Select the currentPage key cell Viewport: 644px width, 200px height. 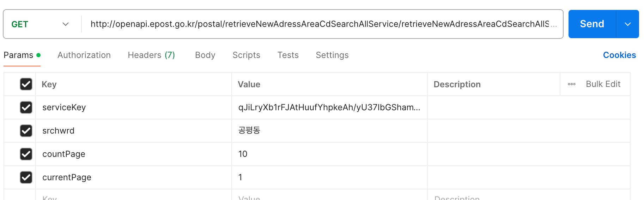pyautogui.click(x=134, y=177)
